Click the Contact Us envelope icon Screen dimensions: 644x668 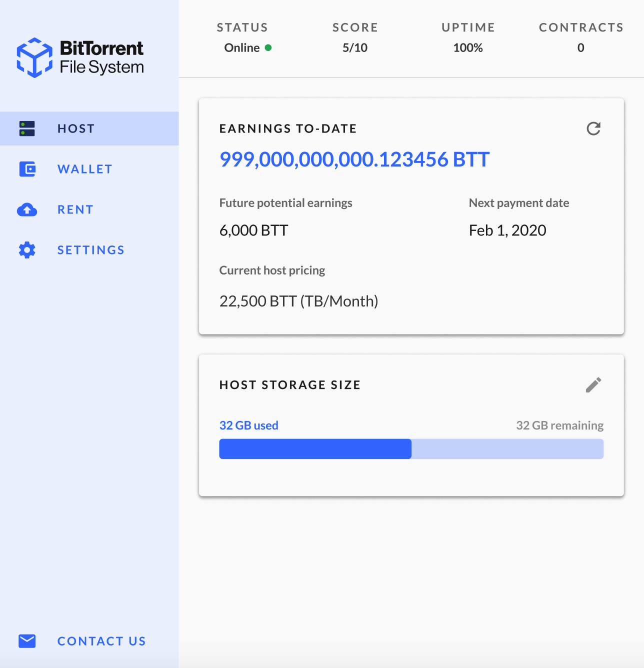(27, 641)
